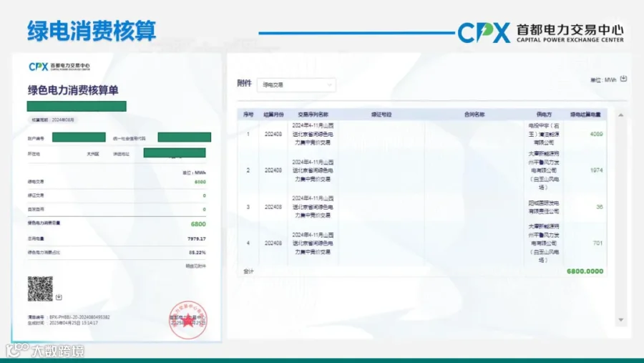Click the supplier cell 阳城国际发电有限责任公司
Screen dimensions: 644x363
[544, 207]
